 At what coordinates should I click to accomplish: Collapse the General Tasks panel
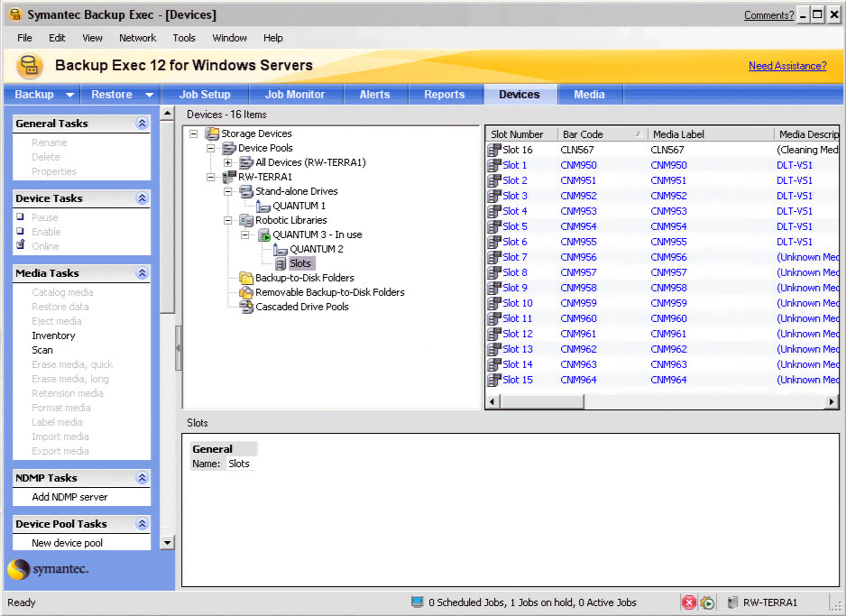coord(142,124)
